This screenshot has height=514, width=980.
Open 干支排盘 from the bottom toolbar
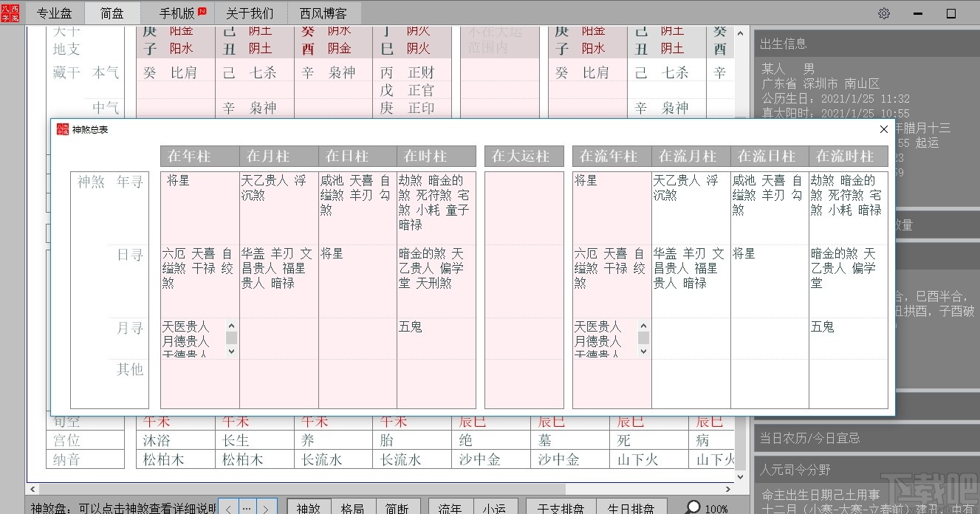click(x=561, y=507)
